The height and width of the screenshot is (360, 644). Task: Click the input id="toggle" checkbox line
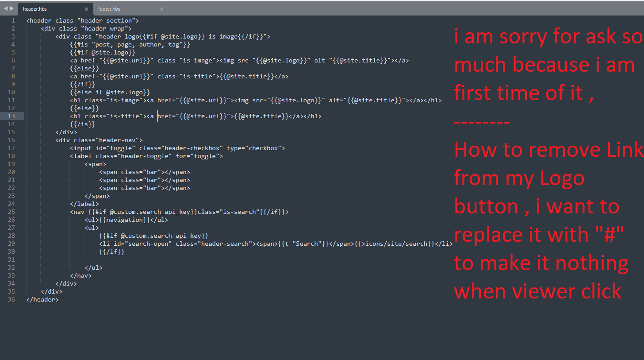[177, 148]
